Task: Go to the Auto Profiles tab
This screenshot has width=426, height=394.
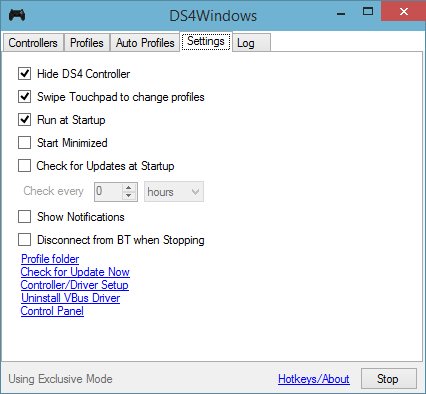Action: point(145,43)
